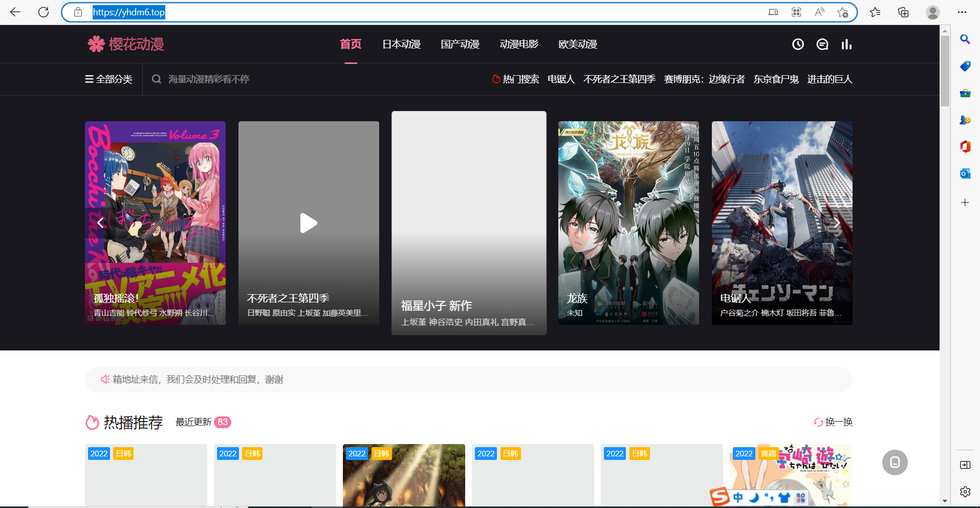Search hot keyword 进击的巨人
This screenshot has width=980, height=508.
(x=830, y=79)
